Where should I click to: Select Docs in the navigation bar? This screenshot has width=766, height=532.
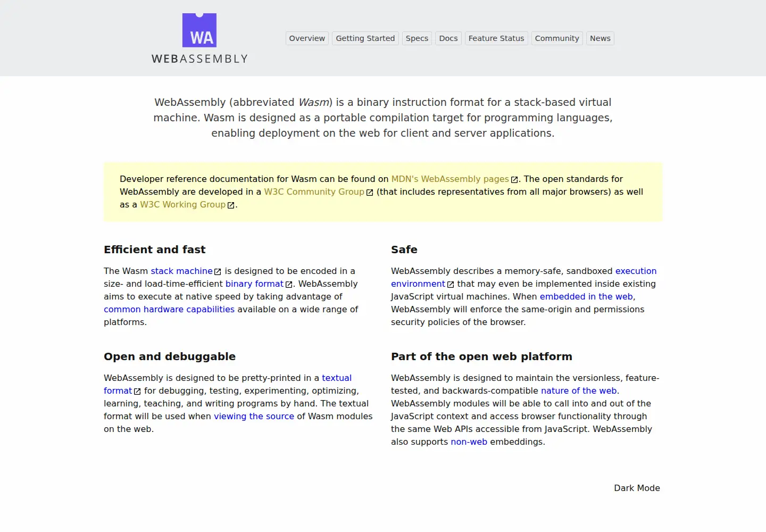click(x=448, y=38)
